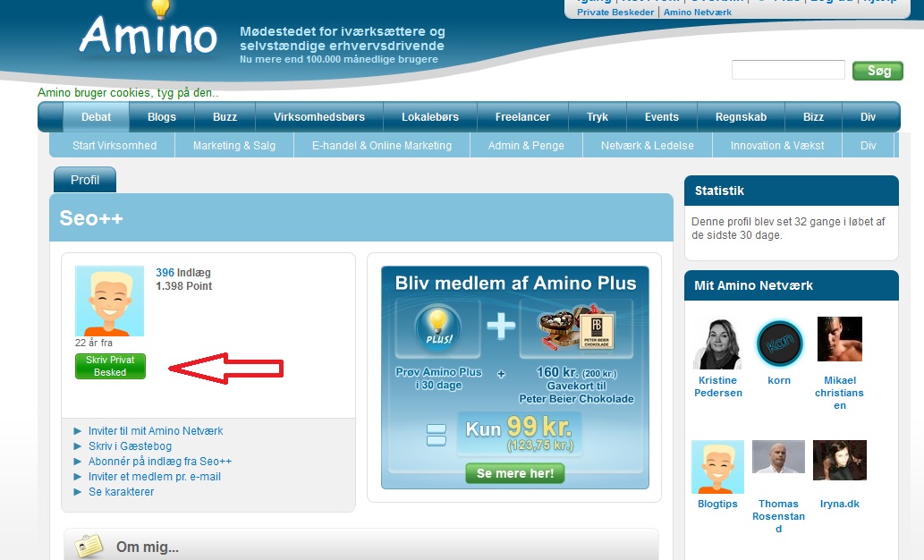
Task: Click the Peter Beier chocolate box image
Action: click(x=577, y=327)
